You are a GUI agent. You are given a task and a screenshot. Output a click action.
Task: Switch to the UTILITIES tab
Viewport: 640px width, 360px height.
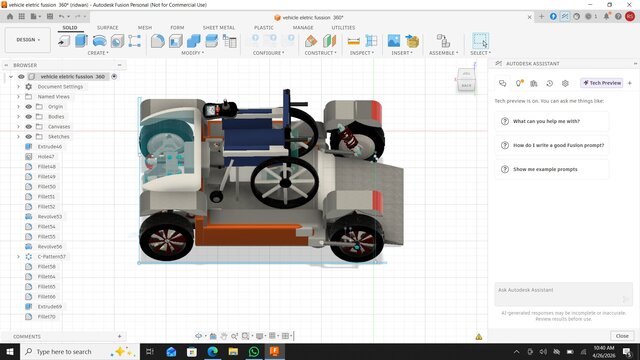tap(343, 28)
